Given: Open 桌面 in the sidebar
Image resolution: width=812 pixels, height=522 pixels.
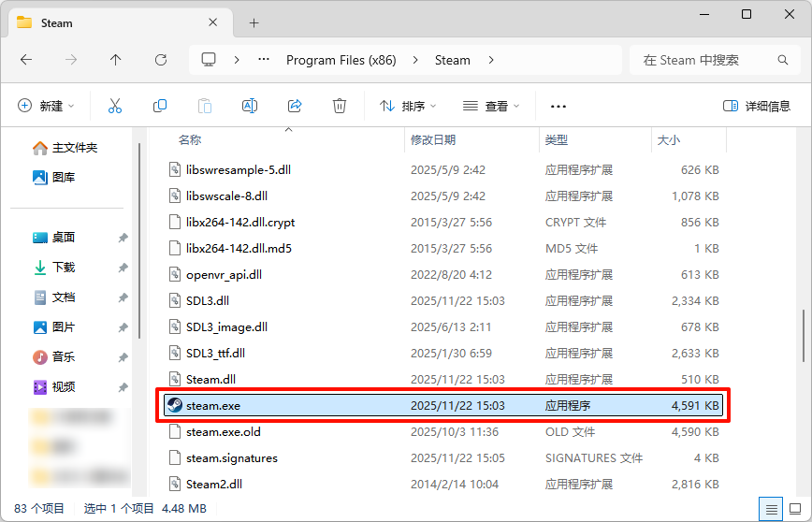Looking at the screenshot, I should pyautogui.click(x=54, y=238).
